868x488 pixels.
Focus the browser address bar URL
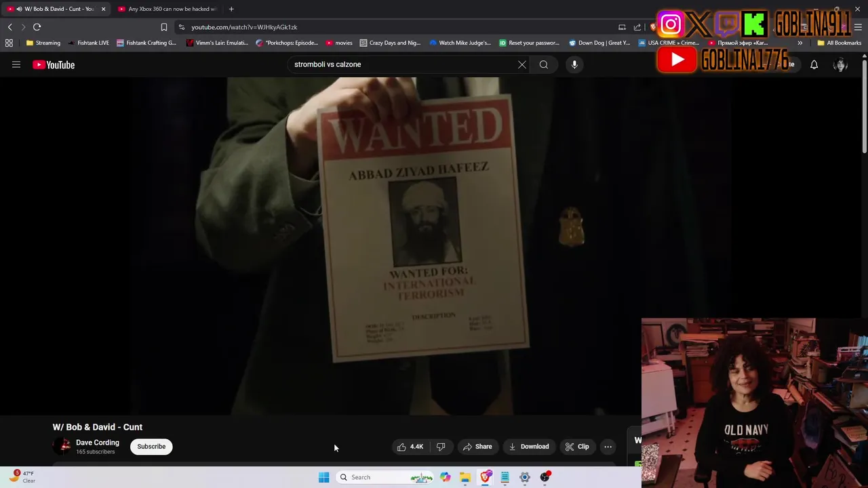244,27
